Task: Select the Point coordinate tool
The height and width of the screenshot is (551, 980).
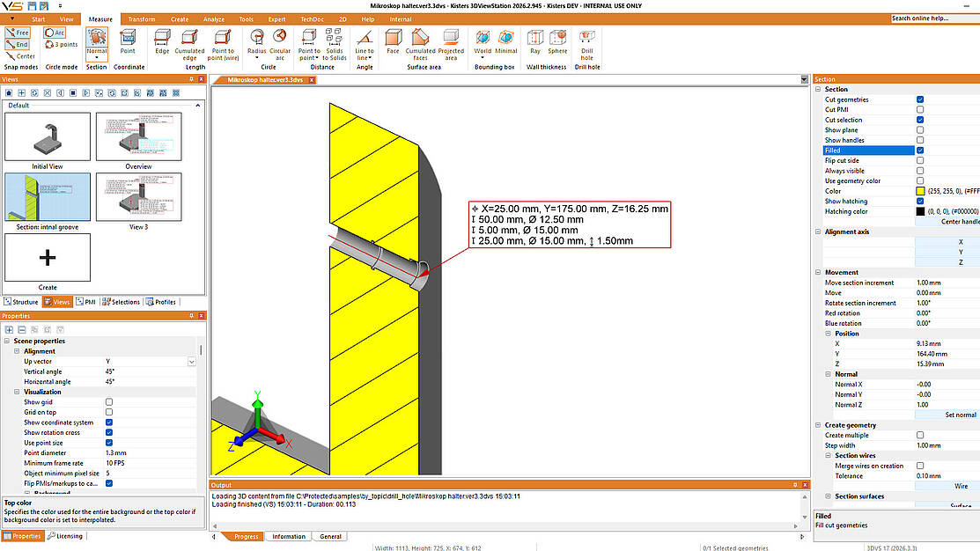Action: (128, 42)
